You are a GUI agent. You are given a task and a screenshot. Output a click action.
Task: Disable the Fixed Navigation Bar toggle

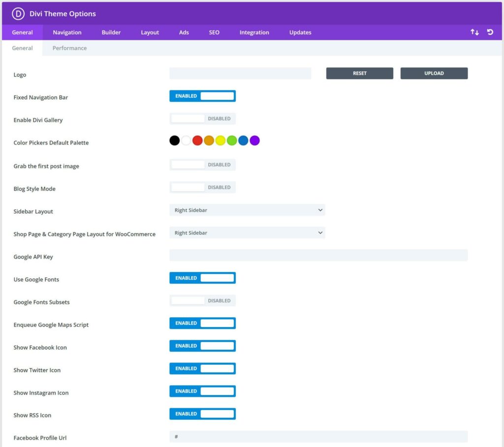(x=202, y=96)
